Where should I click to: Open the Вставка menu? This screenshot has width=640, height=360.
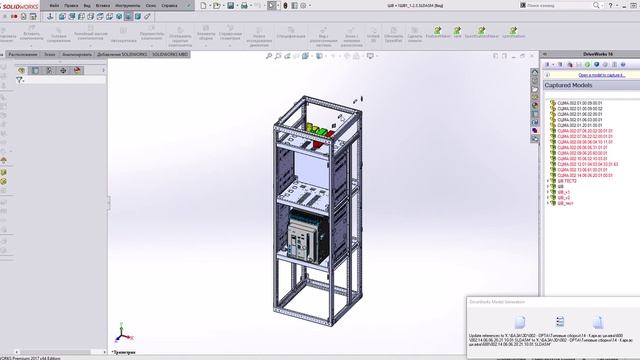pyautogui.click(x=102, y=6)
